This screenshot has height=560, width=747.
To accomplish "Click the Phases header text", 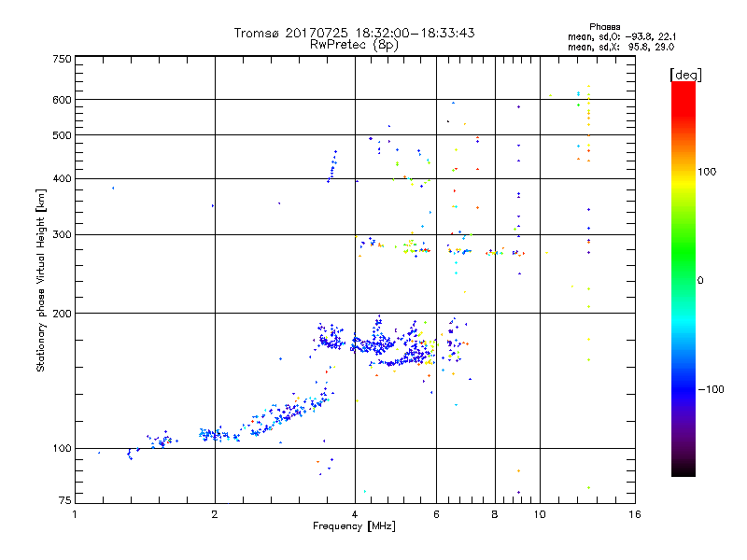I will 604,27.
